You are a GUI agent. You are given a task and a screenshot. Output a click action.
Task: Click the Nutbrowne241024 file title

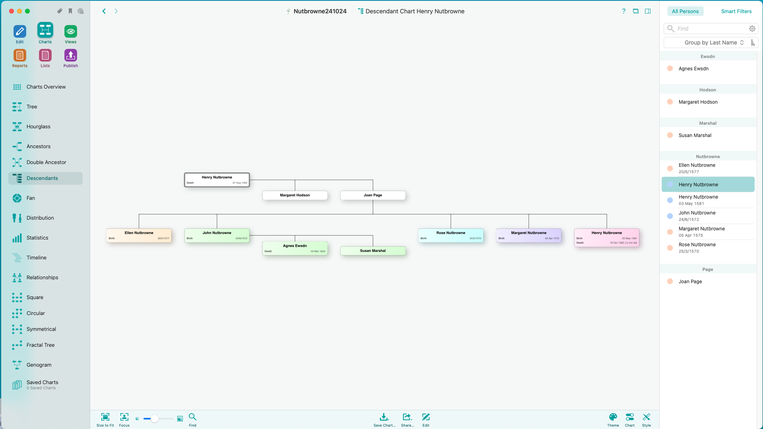pyautogui.click(x=320, y=11)
